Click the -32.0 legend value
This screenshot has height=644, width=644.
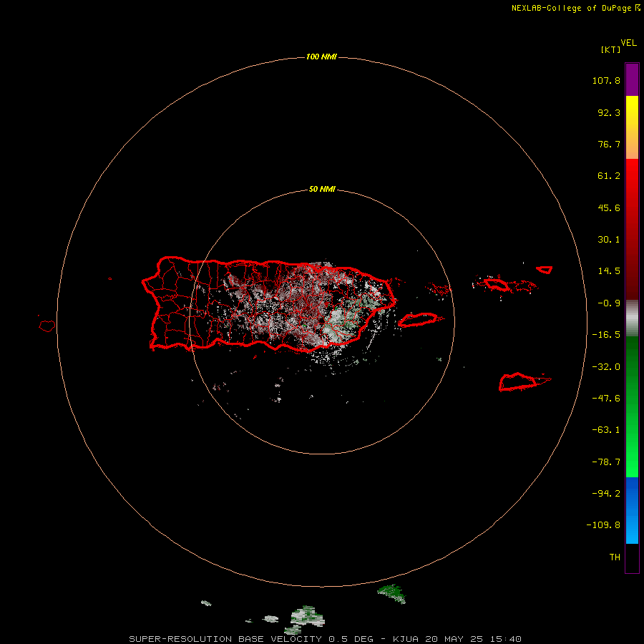606,367
